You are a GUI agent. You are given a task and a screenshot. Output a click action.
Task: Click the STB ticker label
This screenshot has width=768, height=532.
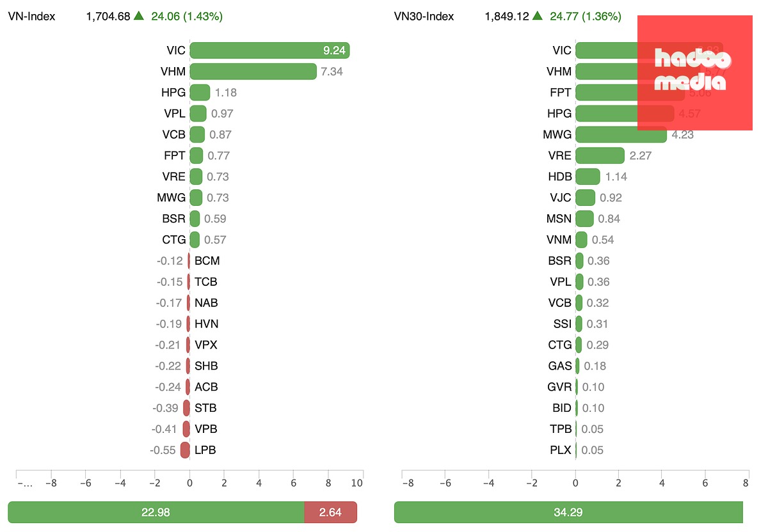point(205,408)
